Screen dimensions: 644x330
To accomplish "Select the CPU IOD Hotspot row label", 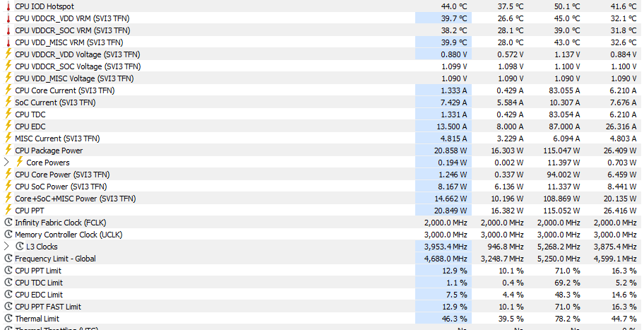I will [x=44, y=6].
